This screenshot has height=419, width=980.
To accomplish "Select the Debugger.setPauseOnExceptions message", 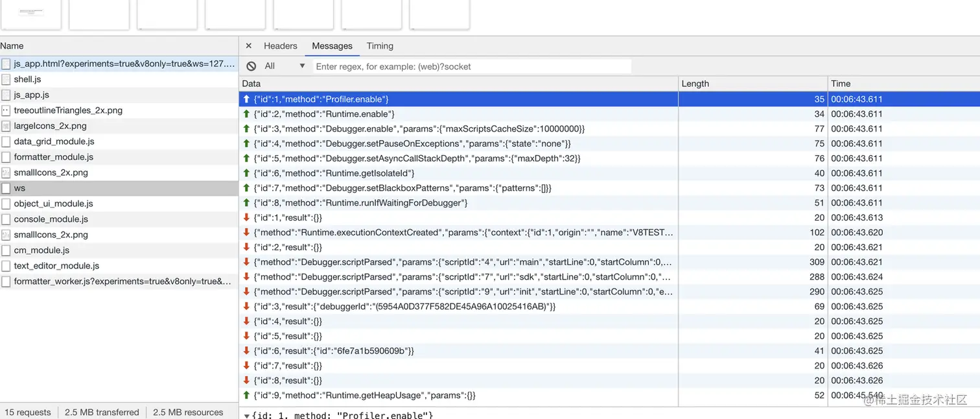I will pyautogui.click(x=609, y=143).
